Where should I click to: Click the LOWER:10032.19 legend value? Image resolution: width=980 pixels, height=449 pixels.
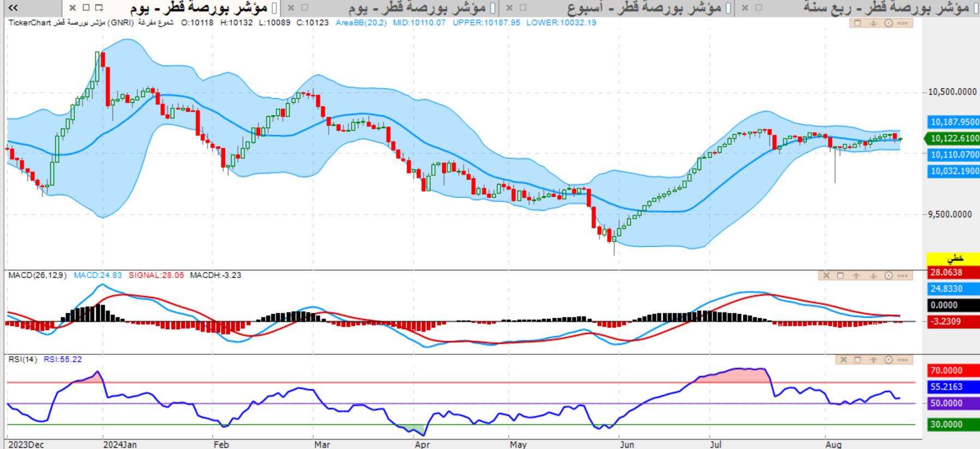pyautogui.click(x=561, y=23)
